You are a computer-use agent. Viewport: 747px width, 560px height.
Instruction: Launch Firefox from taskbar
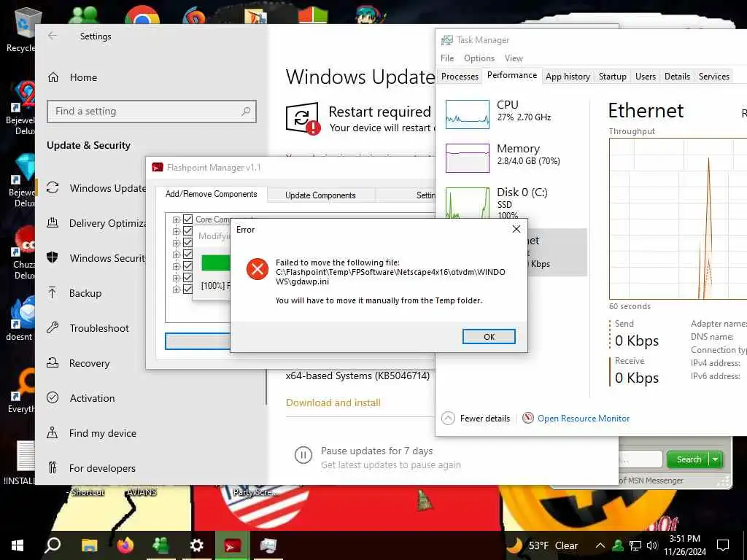125,545
